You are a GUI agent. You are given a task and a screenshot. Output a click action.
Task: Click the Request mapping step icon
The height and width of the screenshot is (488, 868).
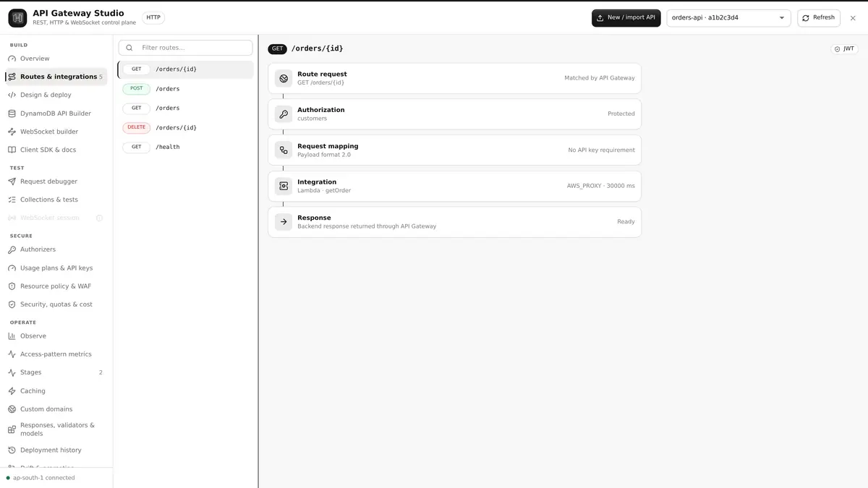tap(284, 150)
